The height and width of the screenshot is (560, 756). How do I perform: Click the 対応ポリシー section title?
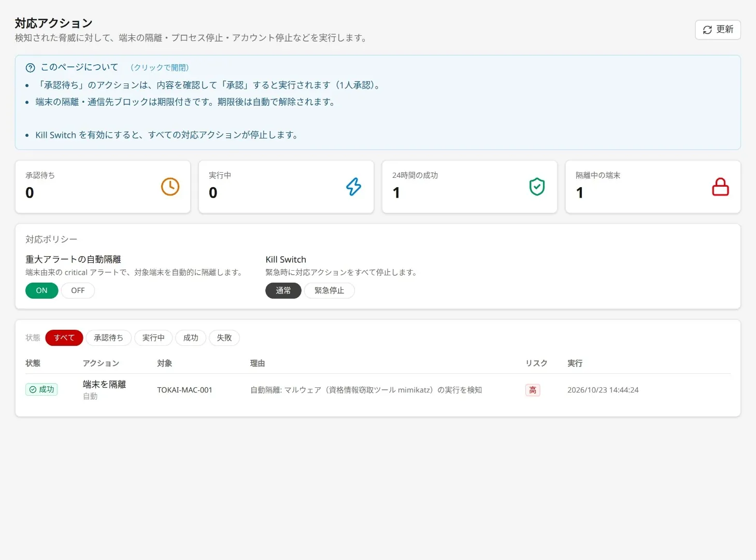[51, 239]
